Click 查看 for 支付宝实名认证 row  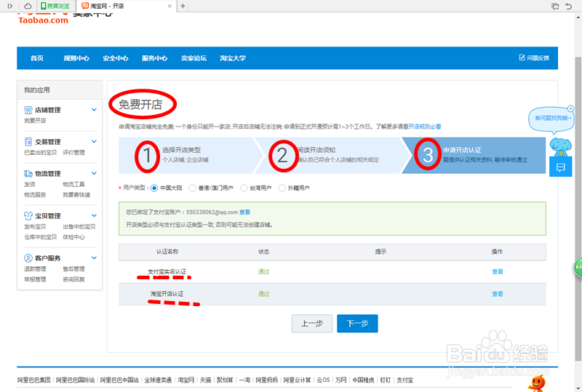498,272
